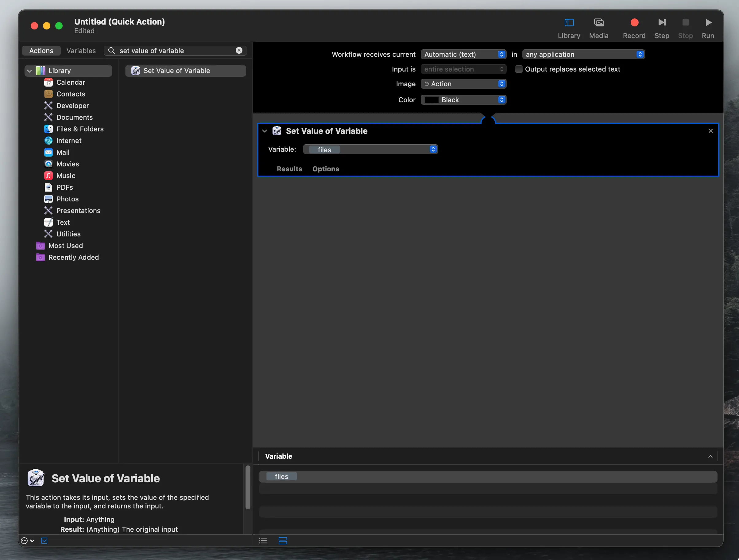This screenshot has height=560, width=739.
Task: Select the Actions tab
Action: [x=41, y=50]
